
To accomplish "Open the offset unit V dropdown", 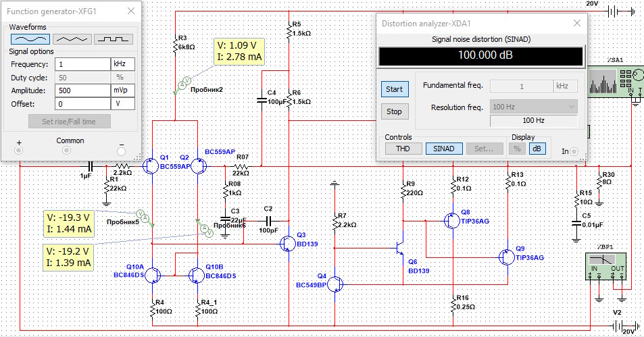I will pyautogui.click(x=122, y=104).
